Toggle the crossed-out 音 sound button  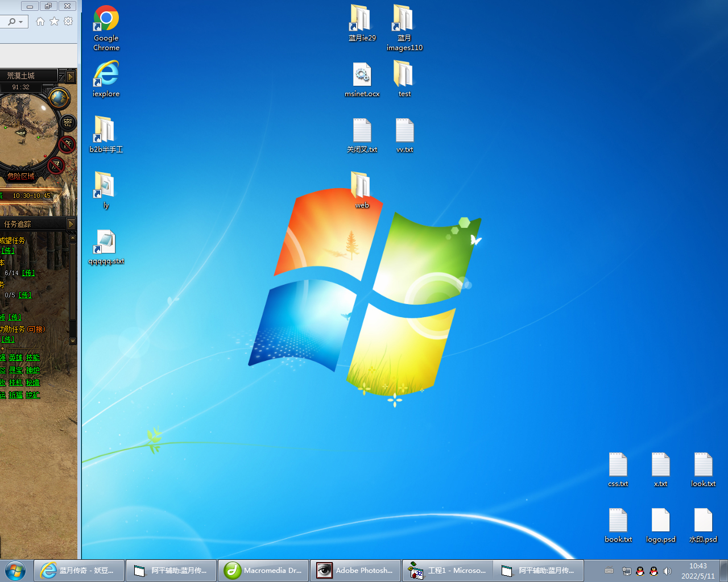67,145
